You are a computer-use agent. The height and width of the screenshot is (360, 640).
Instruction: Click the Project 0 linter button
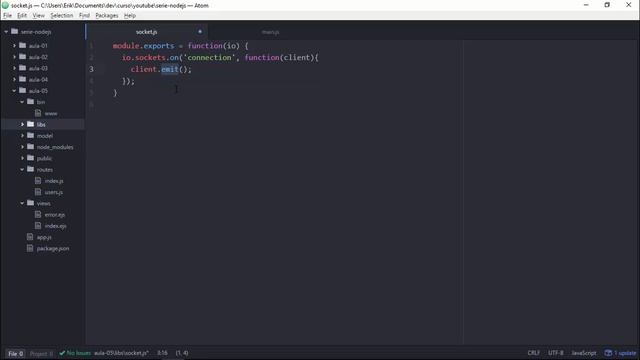[41, 353]
